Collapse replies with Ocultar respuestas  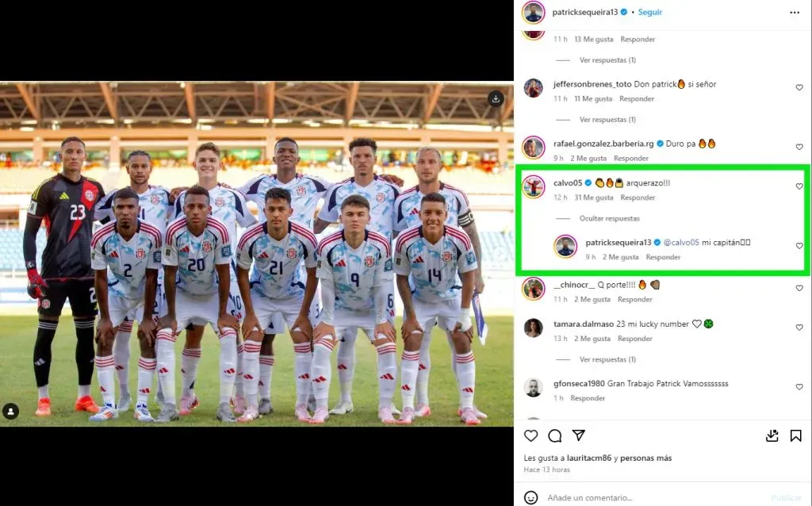(x=610, y=219)
